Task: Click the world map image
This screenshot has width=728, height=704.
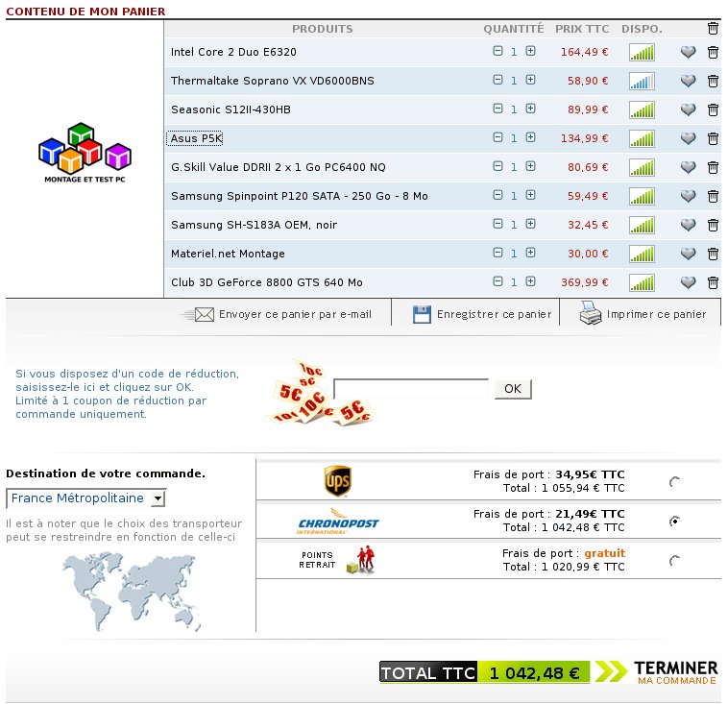Action: coord(133,592)
